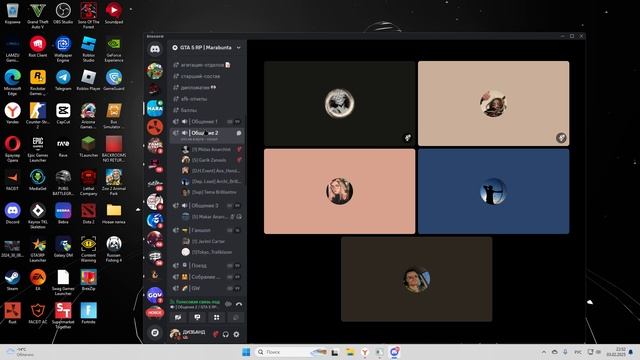
Task: Open the GW voice channel
Action: [207, 288]
